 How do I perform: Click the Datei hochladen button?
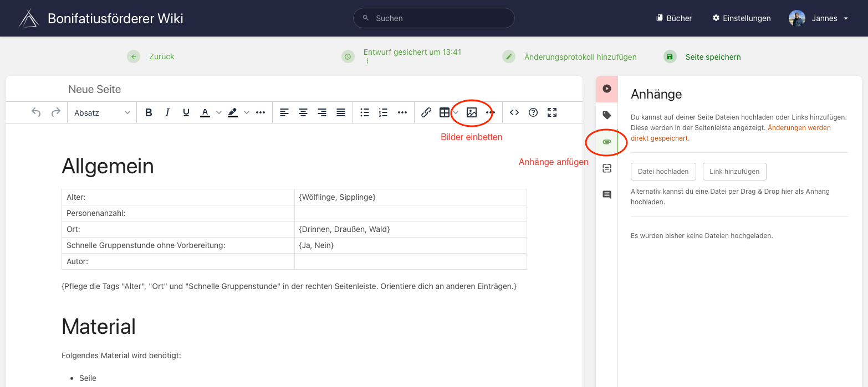coord(663,172)
